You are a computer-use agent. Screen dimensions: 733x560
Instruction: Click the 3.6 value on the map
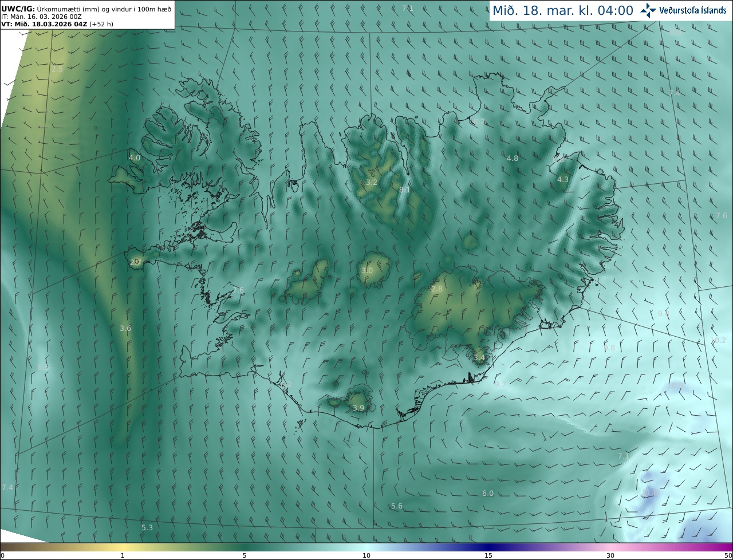point(125,329)
